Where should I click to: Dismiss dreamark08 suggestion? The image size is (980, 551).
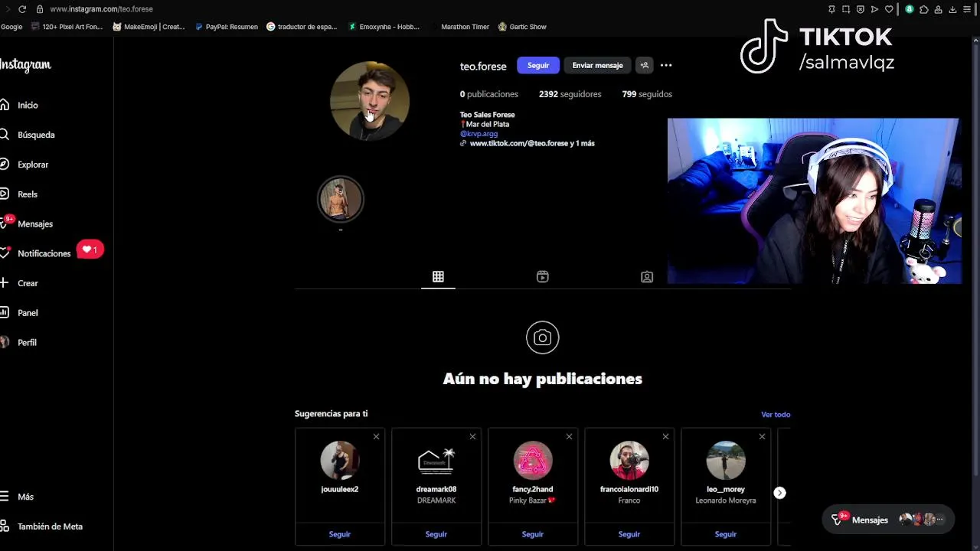(x=472, y=436)
